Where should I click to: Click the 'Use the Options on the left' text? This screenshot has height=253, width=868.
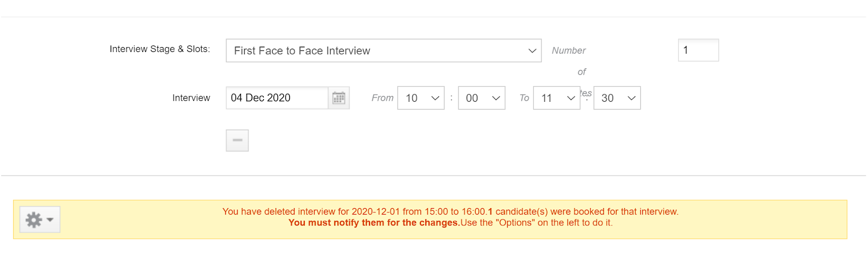pyautogui.click(x=536, y=223)
